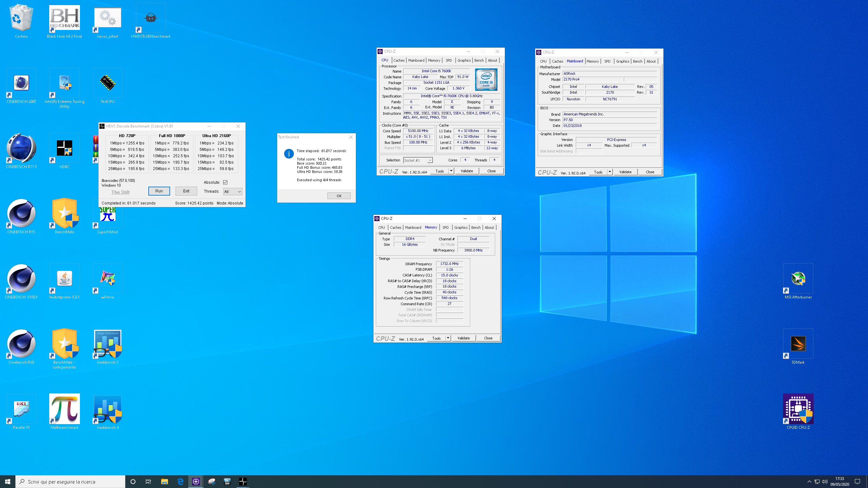Switch to Caches tab in CPU-Z CPU window

click(x=399, y=60)
